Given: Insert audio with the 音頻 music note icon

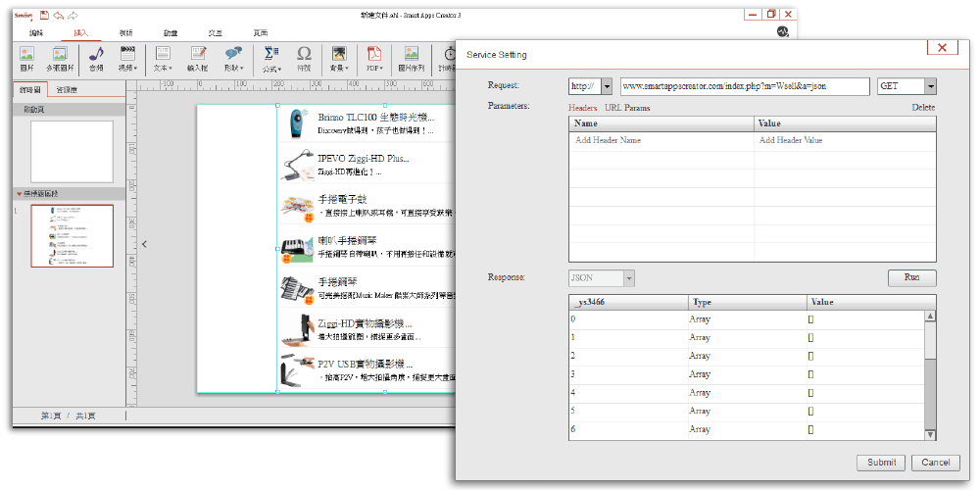Looking at the screenshot, I should tap(96, 59).
